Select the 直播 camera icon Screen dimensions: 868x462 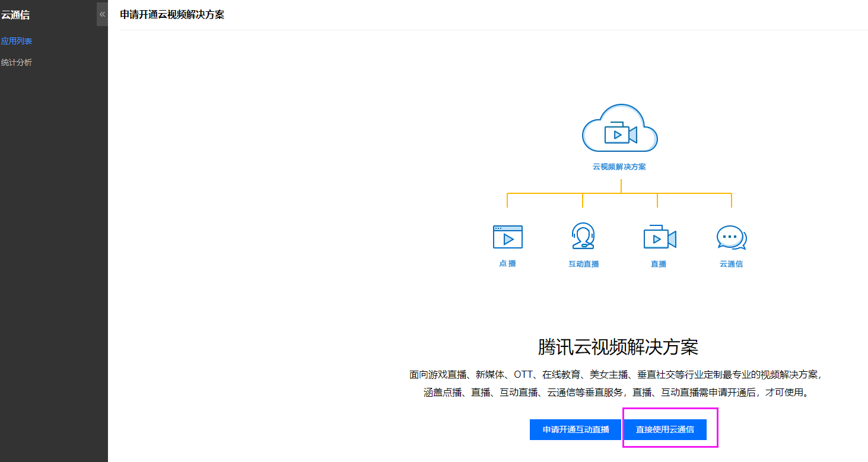[660, 237]
